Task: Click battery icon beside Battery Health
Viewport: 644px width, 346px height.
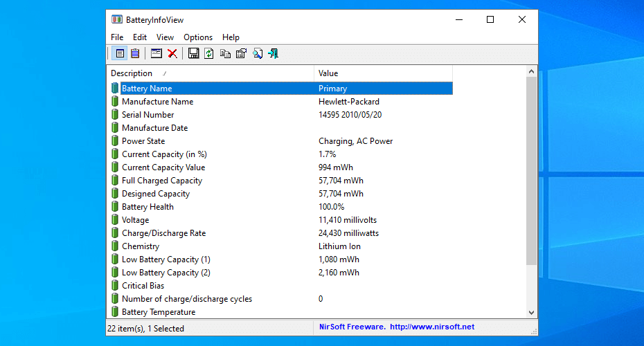Action: 115,206
